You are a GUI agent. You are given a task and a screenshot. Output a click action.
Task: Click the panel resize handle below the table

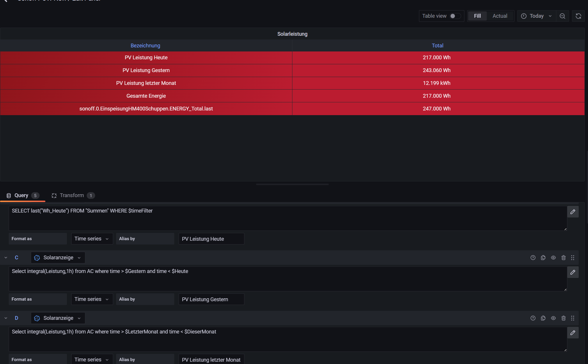(x=292, y=184)
